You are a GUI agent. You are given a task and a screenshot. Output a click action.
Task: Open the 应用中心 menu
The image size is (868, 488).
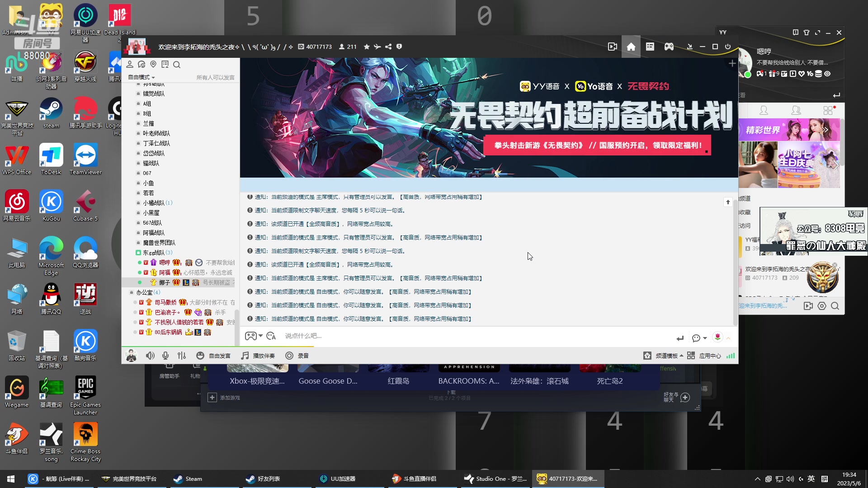click(x=710, y=356)
